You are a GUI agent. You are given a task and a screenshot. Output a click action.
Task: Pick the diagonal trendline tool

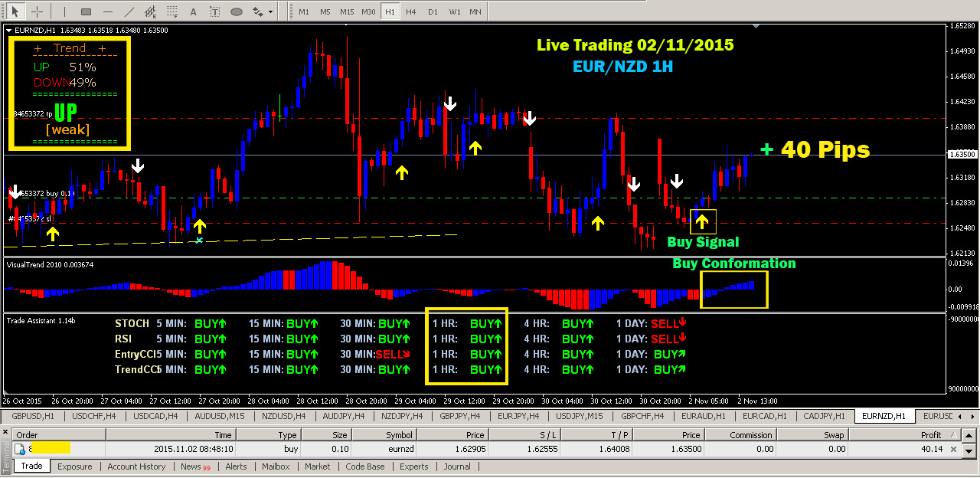pos(129,11)
